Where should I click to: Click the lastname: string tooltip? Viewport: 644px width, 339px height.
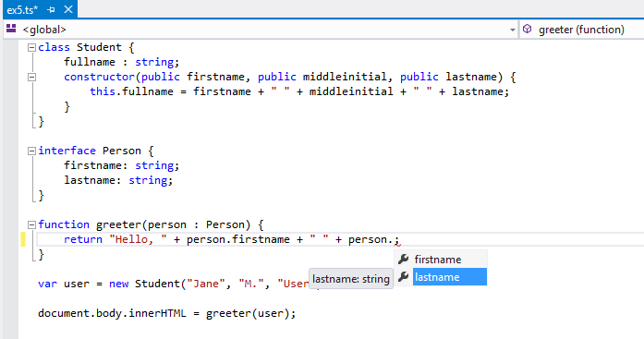pyautogui.click(x=351, y=279)
